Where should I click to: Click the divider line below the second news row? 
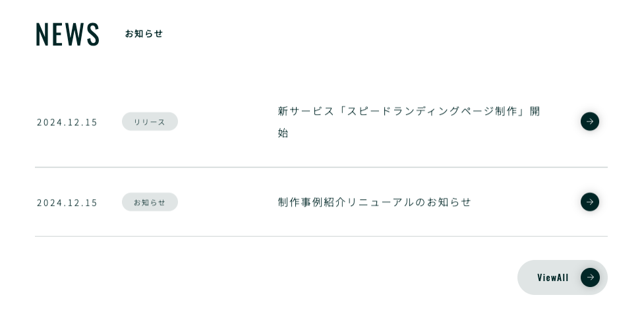point(321,236)
